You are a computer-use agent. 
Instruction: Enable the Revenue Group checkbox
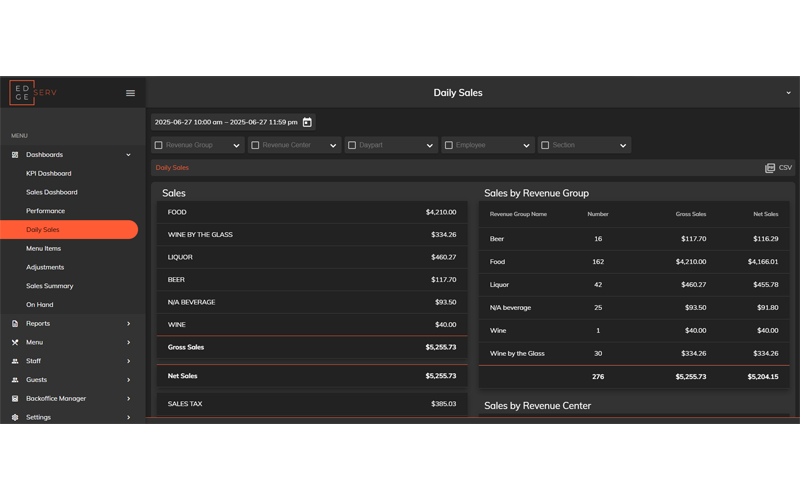click(159, 145)
